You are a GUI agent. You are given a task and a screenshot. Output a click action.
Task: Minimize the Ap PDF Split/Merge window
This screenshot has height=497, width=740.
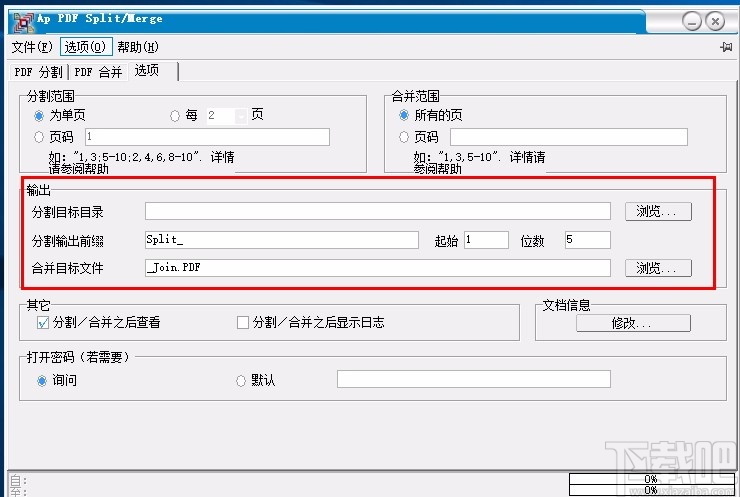(691, 21)
